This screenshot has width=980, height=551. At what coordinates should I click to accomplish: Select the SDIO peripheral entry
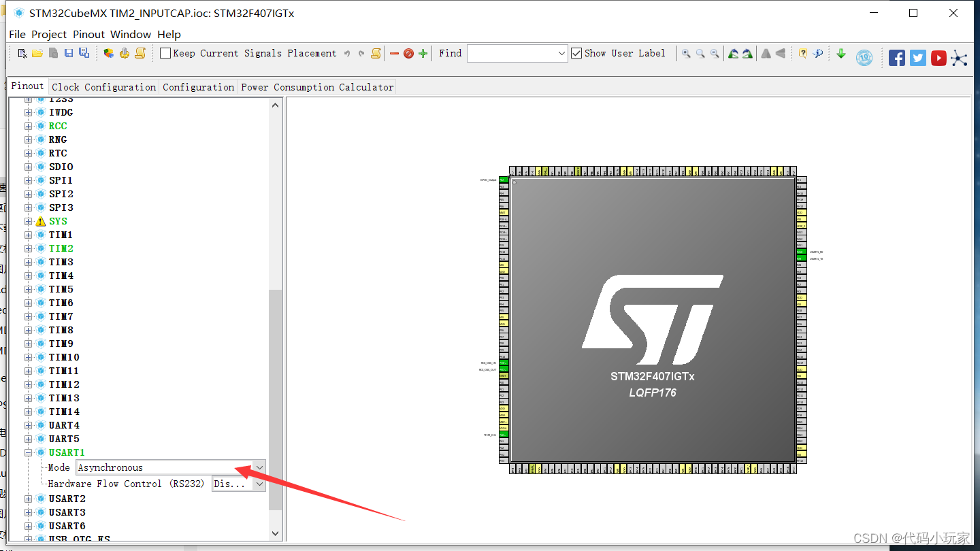click(61, 167)
